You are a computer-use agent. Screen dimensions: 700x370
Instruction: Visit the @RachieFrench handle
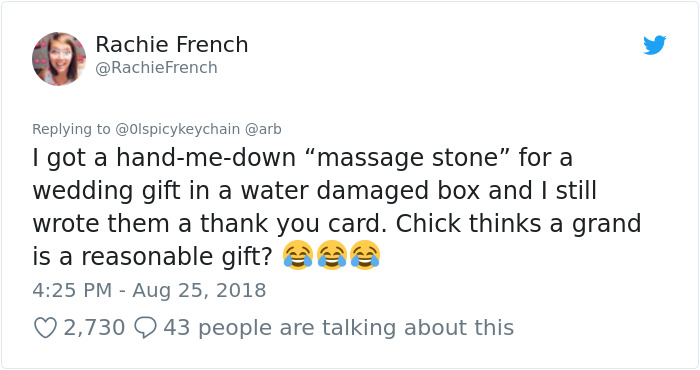point(157,68)
